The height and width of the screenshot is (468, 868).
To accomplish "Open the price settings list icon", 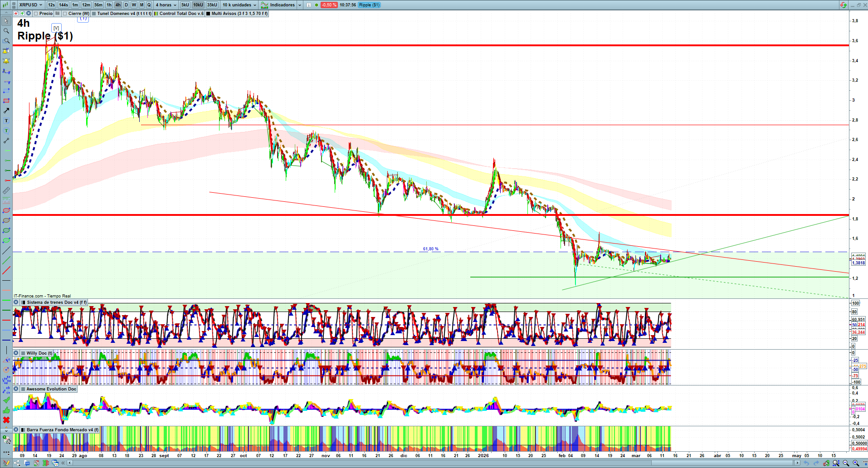I will click(x=58, y=14).
